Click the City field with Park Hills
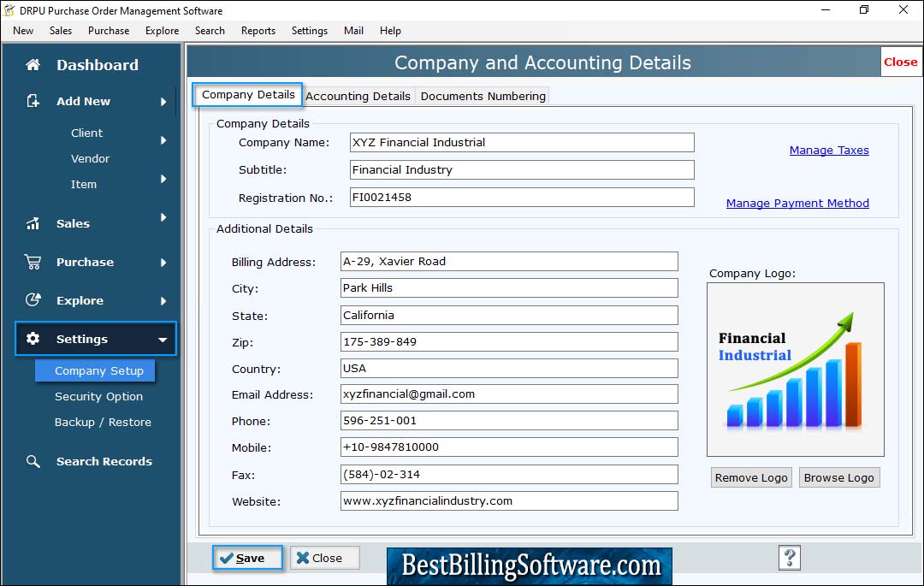 pos(509,288)
